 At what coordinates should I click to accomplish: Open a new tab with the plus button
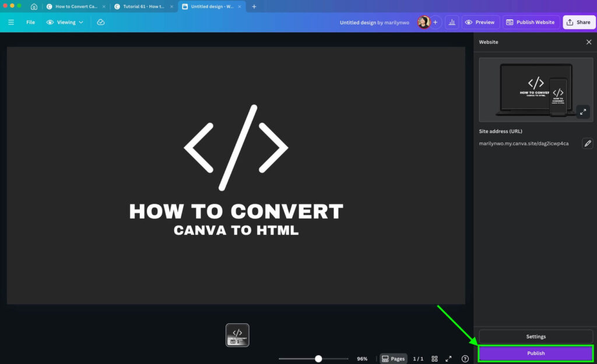(x=253, y=6)
